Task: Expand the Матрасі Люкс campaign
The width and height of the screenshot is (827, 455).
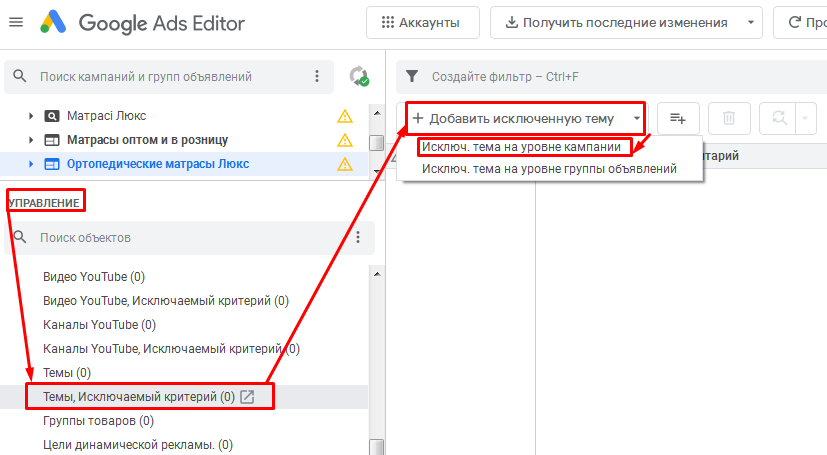Action: (x=31, y=116)
